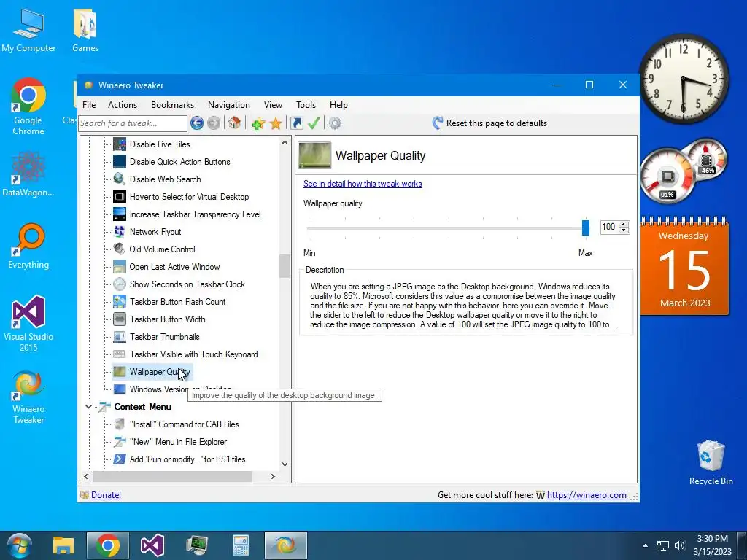
Task: Click in the Search for a tweak box
Action: pos(133,123)
